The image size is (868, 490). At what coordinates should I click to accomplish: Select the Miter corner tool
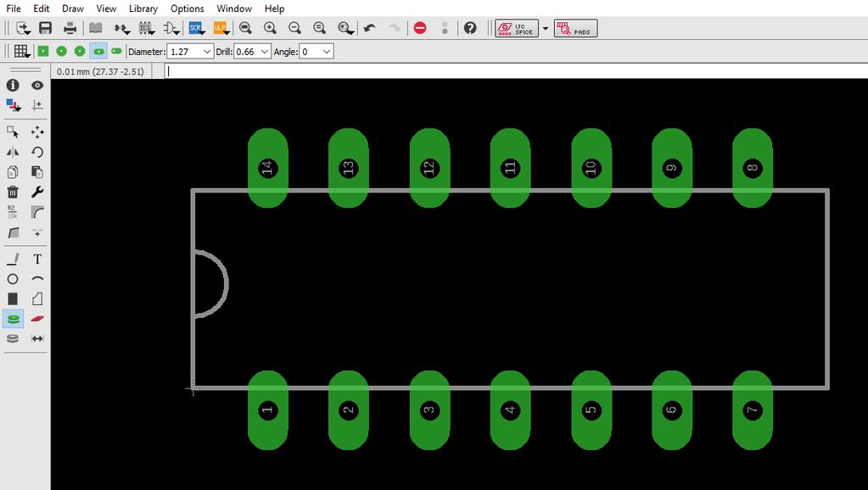(37, 212)
